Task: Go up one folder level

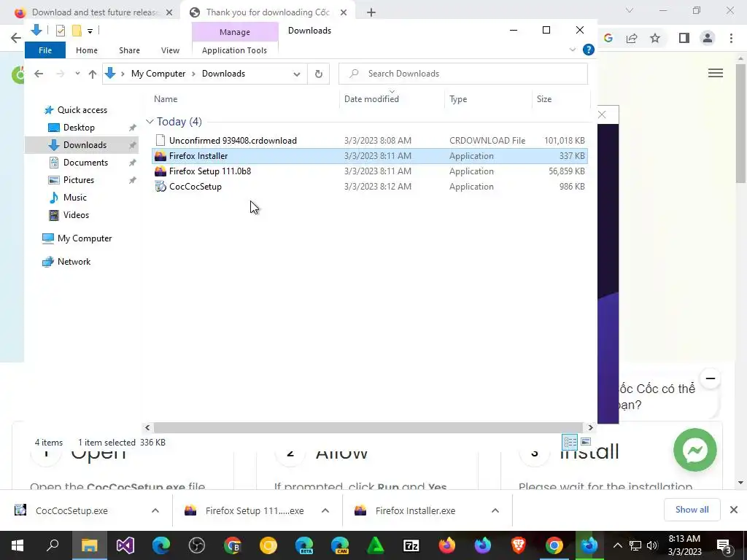Action: [x=93, y=74]
